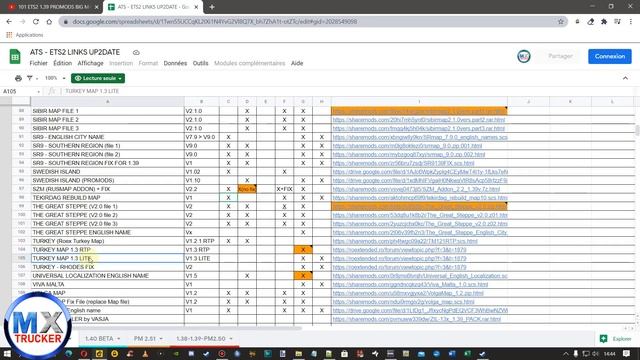Select cell THE GREAT STEPPE ENGLISH NAME
The height and width of the screenshot is (360, 640).
(x=107, y=232)
